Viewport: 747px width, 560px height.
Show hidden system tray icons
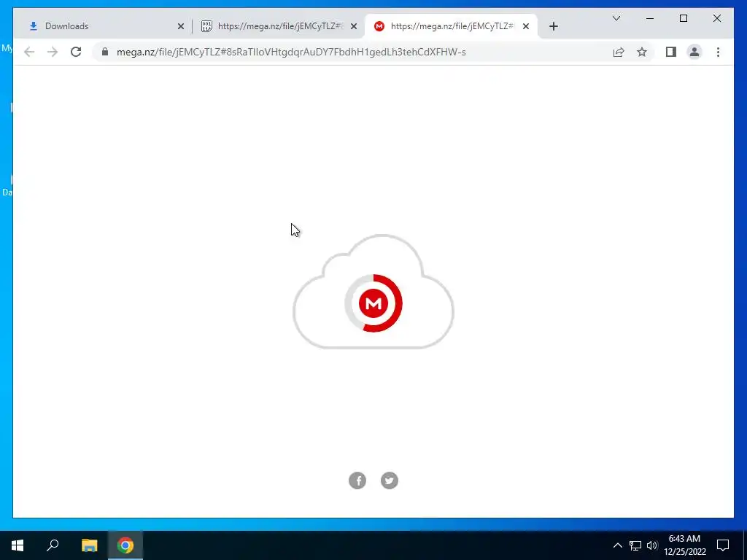pyautogui.click(x=617, y=545)
